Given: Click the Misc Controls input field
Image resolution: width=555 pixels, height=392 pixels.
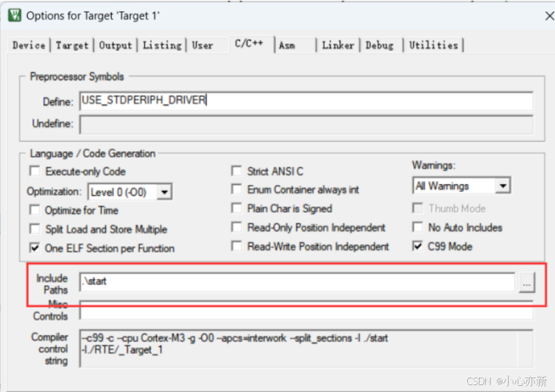Looking at the screenshot, I should (x=306, y=310).
